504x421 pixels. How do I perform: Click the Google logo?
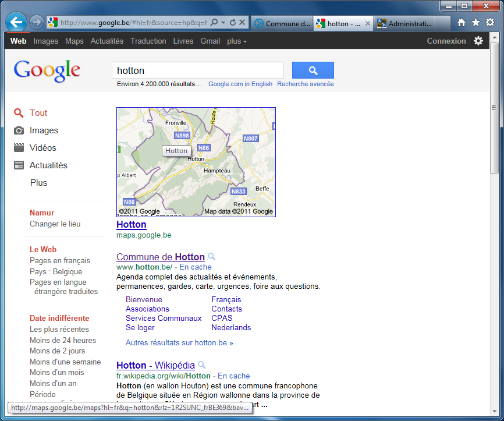tap(47, 70)
